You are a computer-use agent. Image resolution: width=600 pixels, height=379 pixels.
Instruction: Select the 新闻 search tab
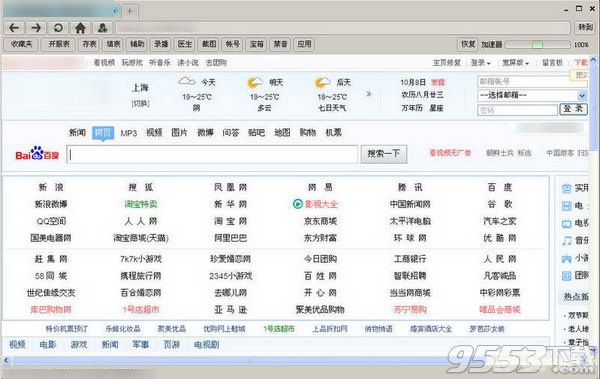(77, 132)
